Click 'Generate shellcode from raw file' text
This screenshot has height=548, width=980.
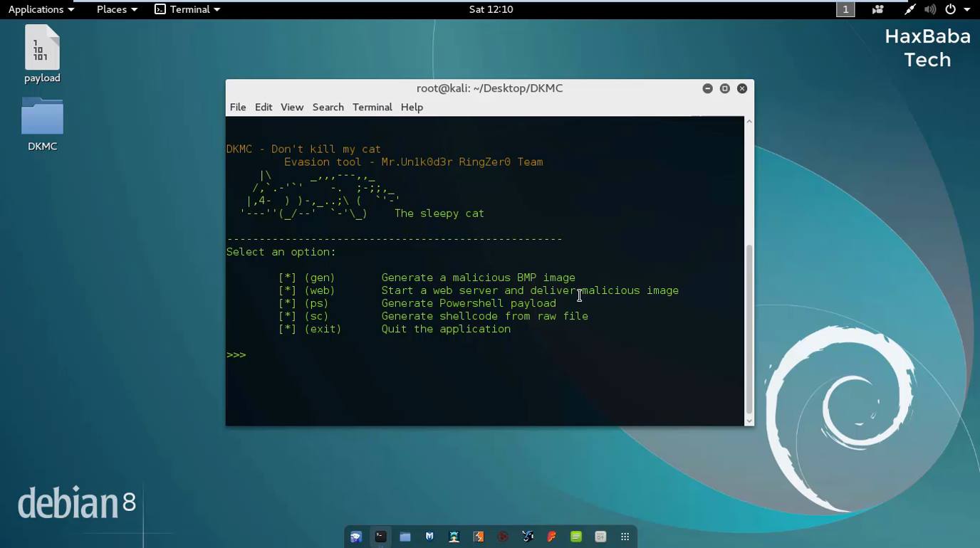point(485,316)
